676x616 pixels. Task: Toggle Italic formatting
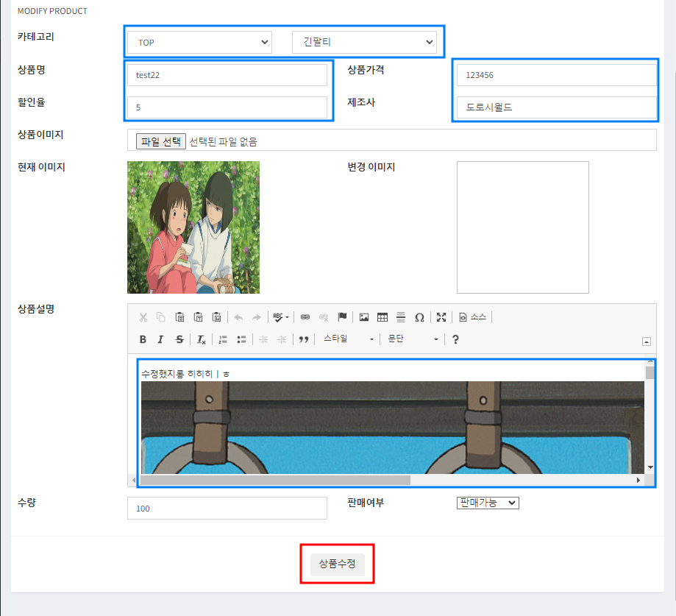[160, 339]
